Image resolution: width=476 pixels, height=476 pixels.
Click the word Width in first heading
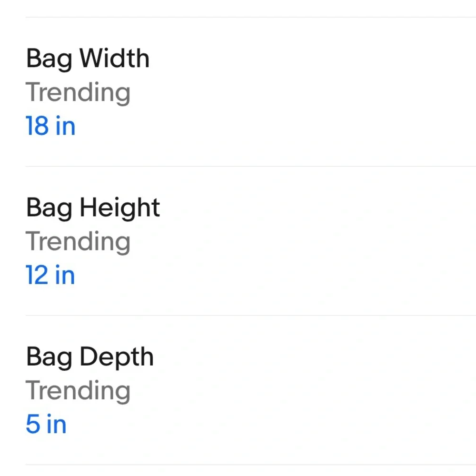(x=114, y=58)
